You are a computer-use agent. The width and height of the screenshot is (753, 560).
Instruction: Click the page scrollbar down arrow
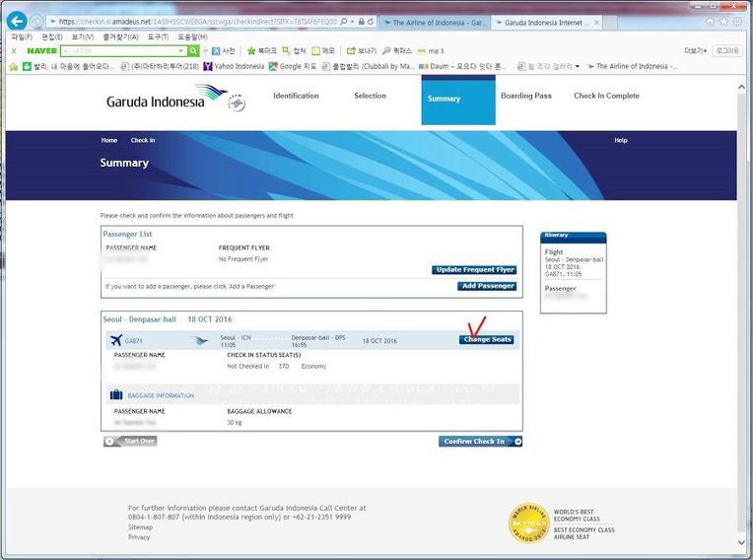[741, 542]
